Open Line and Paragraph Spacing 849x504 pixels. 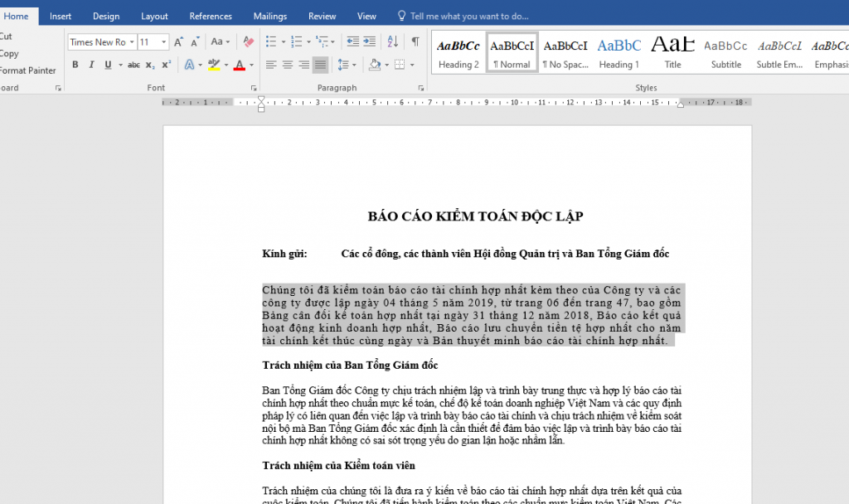tap(342, 65)
